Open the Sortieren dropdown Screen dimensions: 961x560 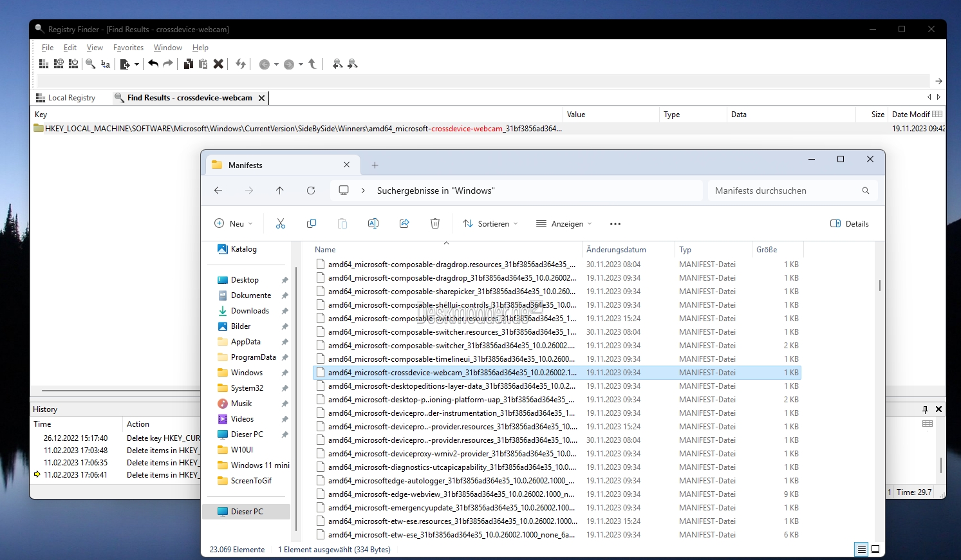[x=490, y=223]
